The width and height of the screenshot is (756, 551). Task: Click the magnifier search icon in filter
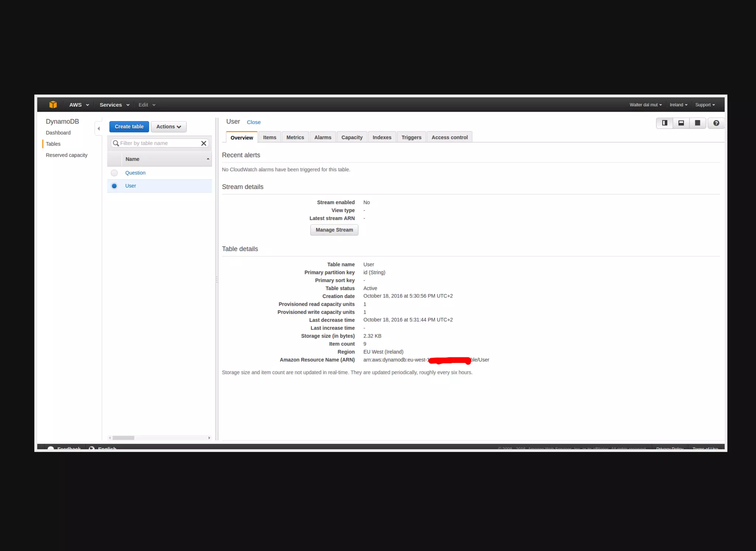point(116,143)
